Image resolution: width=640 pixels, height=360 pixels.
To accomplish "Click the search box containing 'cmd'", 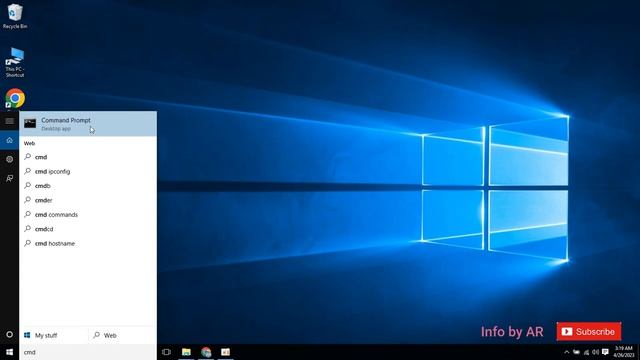I will [88, 352].
